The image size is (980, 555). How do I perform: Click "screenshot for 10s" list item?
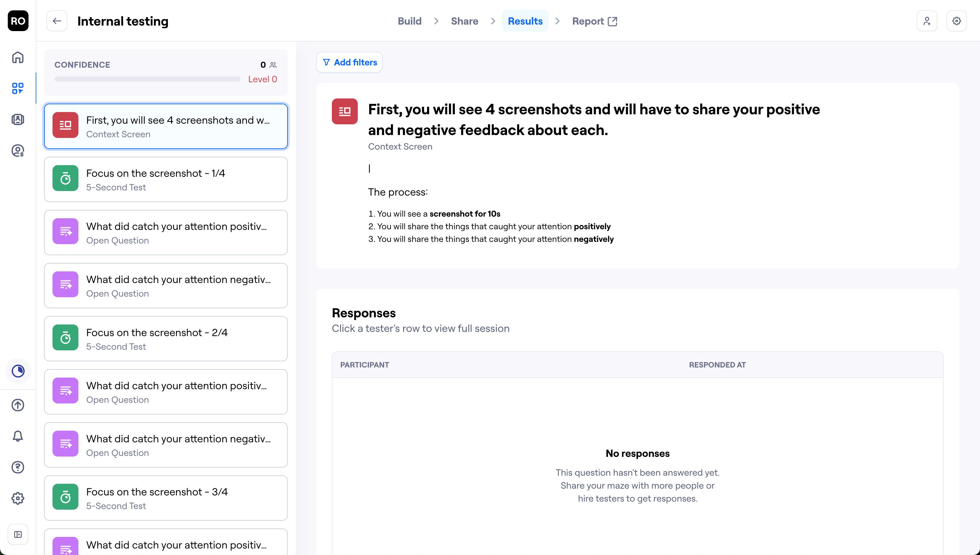click(465, 214)
